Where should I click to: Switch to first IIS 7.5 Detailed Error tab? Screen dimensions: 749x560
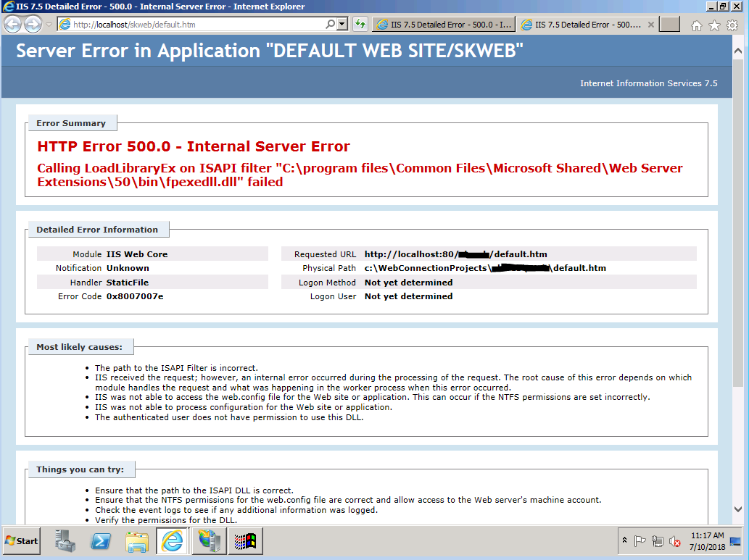coord(444,25)
